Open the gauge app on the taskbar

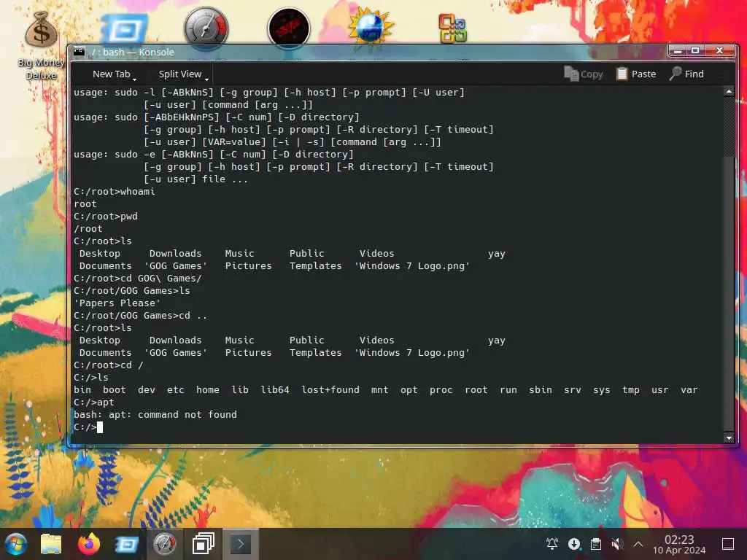pyautogui.click(x=164, y=544)
